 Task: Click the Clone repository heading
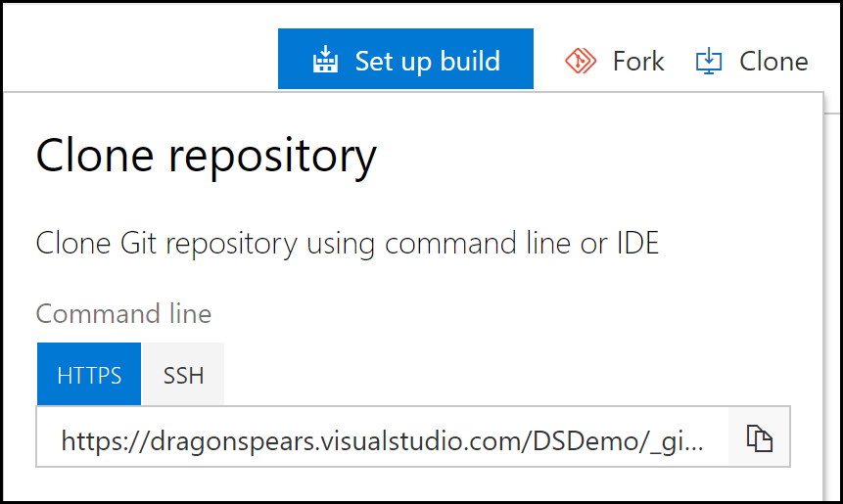click(x=206, y=155)
